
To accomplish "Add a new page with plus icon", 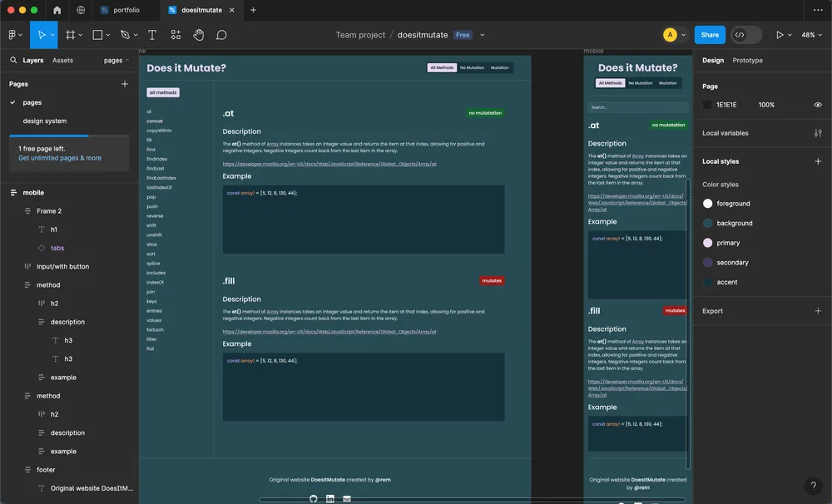I will 125,84.
